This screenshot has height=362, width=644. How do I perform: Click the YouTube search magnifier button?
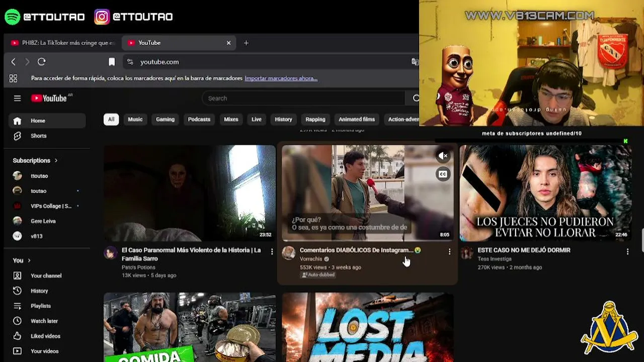(416, 98)
